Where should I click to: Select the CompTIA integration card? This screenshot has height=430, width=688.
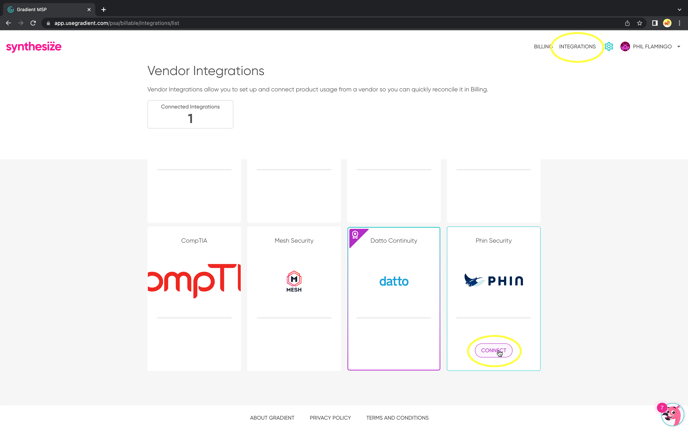pos(194,298)
